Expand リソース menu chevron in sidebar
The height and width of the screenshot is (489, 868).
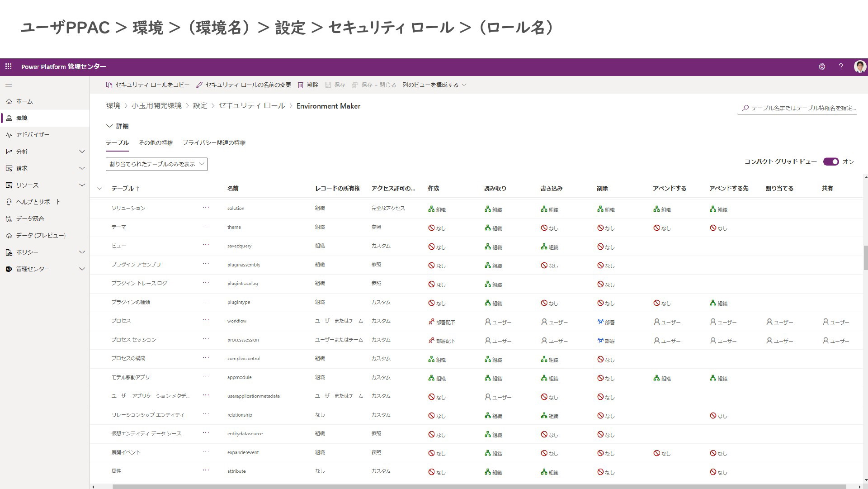pyautogui.click(x=82, y=185)
